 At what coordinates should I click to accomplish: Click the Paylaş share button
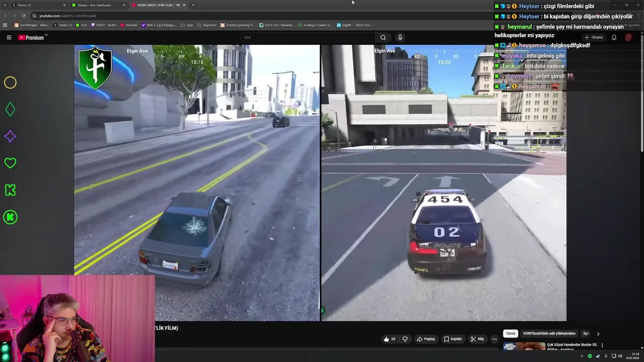pos(426,339)
